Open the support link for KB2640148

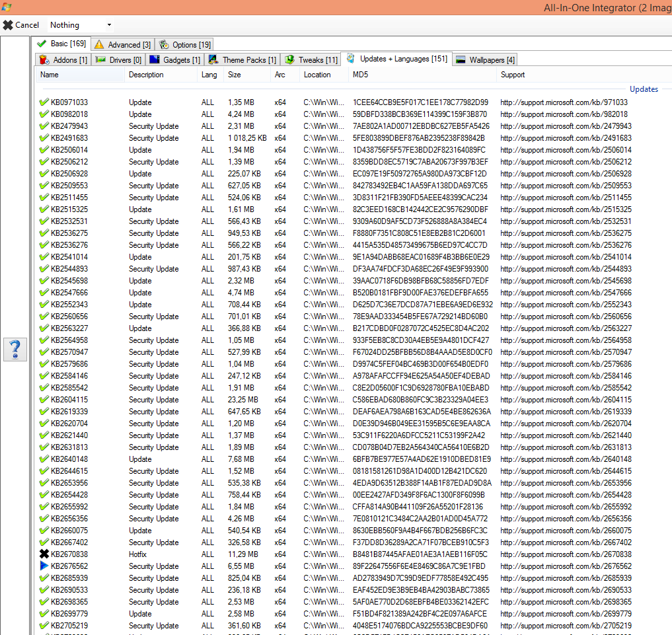(566, 459)
